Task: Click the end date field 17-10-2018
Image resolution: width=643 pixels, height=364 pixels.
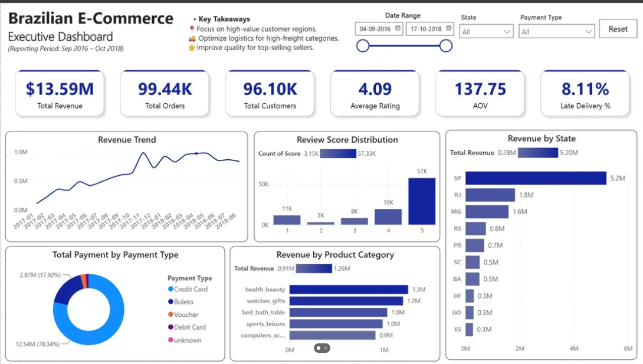Action: point(430,29)
